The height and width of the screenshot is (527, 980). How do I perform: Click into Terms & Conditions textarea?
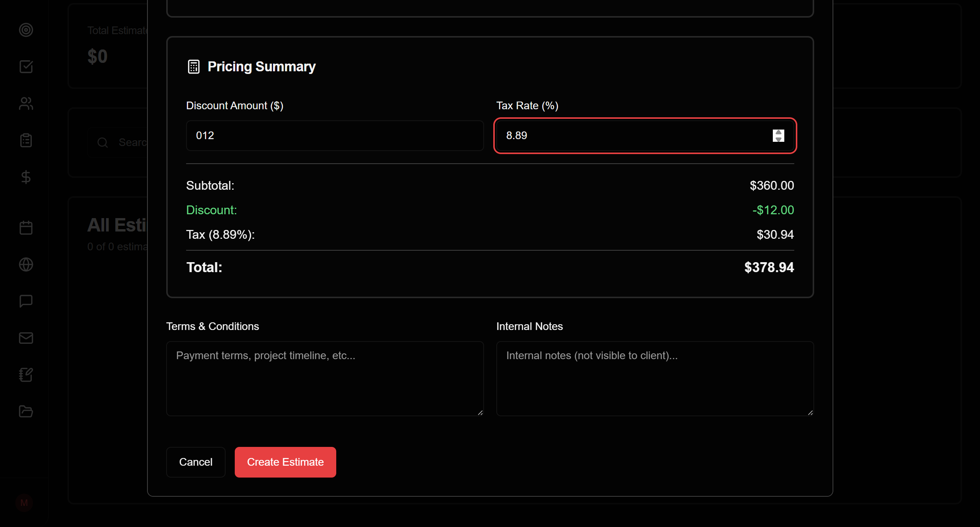[325, 379]
